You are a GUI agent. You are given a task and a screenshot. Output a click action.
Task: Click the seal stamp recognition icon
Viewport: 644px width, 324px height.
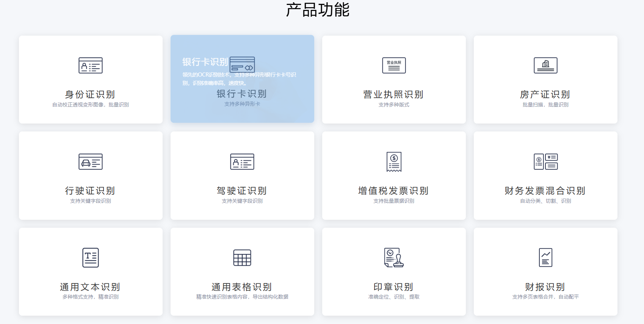point(394,258)
